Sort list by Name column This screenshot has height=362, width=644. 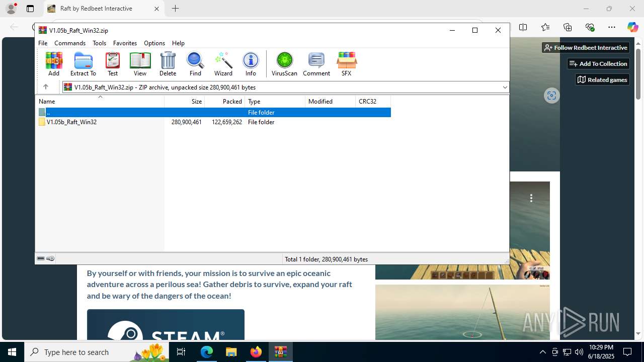coord(100,102)
